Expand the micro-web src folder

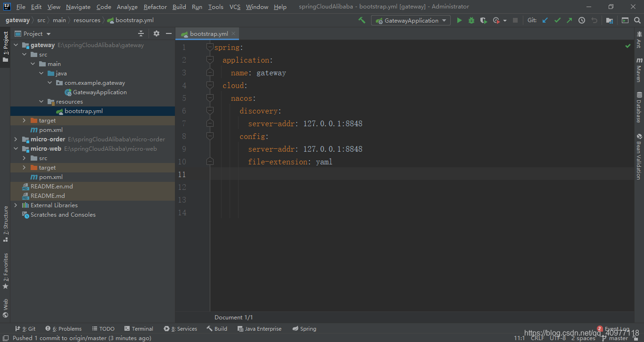(24, 158)
